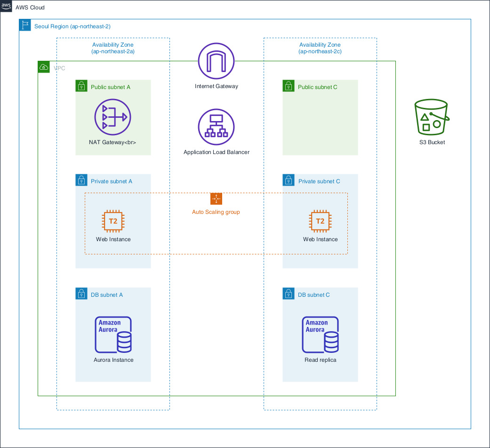Image resolution: width=490 pixels, height=448 pixels.
Task: Select the Seoul Region flag icon
Action: tap(25, 25)
